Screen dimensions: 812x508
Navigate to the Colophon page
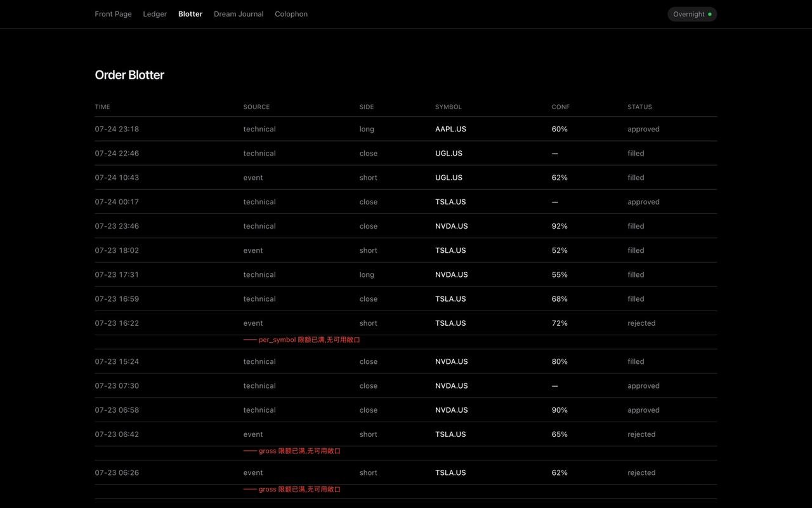[291, 14]
